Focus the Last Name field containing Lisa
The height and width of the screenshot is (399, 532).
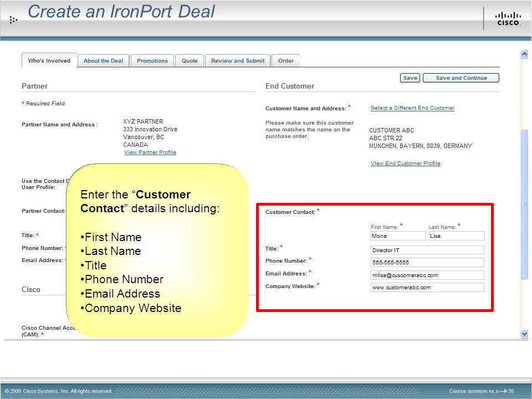click(x=457, y=236)
